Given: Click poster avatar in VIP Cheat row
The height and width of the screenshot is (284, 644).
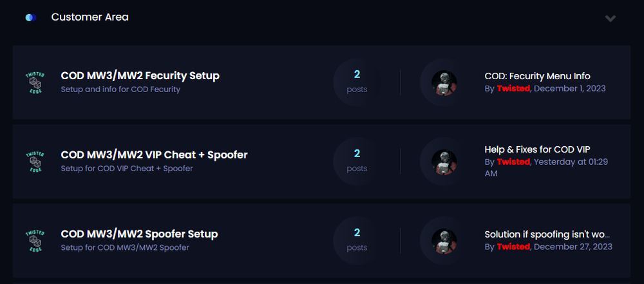Looking at the screenshot, I should click(444, 162).
